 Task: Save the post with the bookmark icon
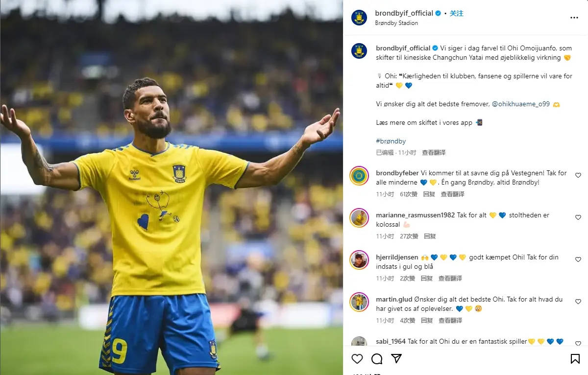[x=575, y=359]
